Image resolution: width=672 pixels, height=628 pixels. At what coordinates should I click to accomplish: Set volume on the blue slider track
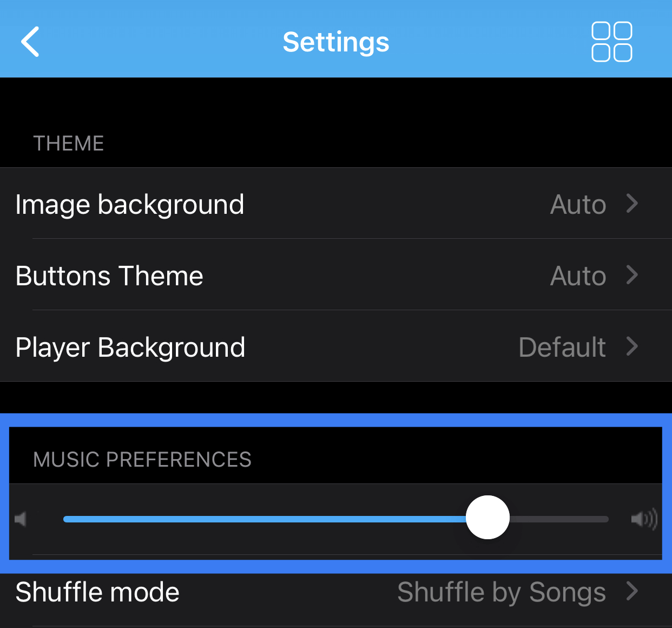(x=265, y=519)
